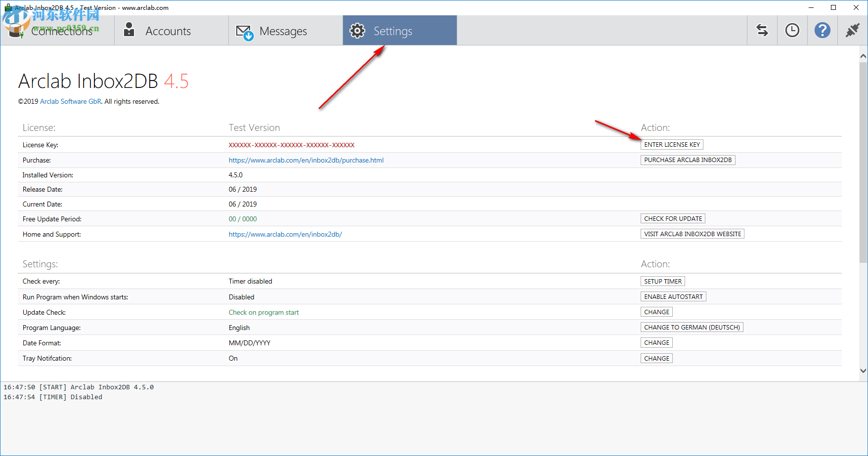Click the sync arrows toolbar icon
Viewport: 868px width, 456px height.
click(762, 31)
